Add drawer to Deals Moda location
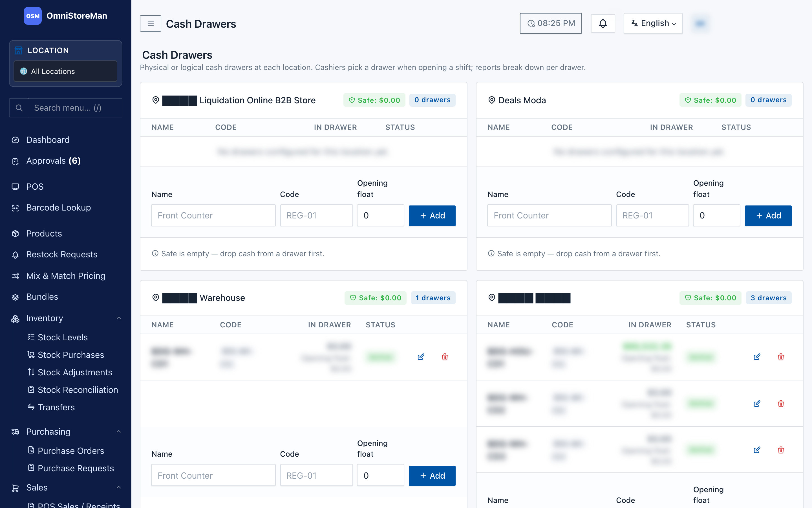Viewport: 812px width, 508px height. pyautogui.click(x=768, y=216)
